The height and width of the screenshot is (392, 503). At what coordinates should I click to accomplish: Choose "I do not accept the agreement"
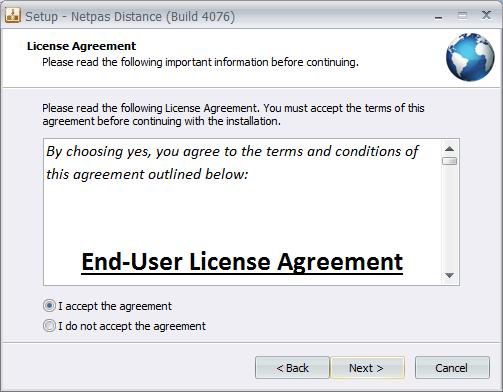pyautogui.click(x=124, y=326)
